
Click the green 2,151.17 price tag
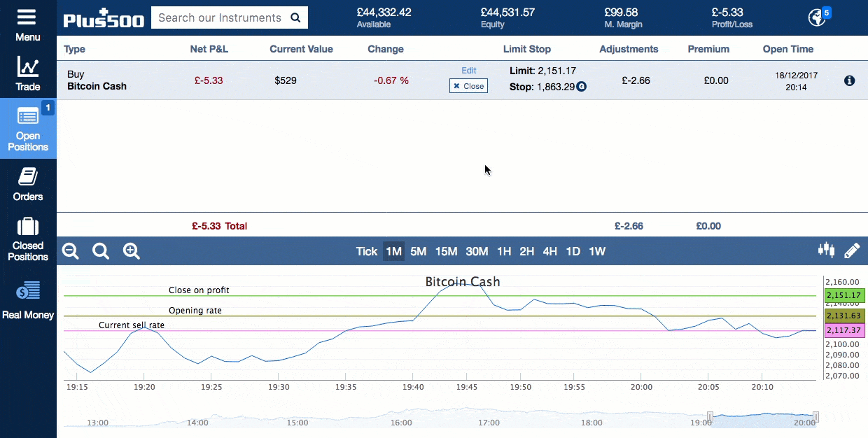click(843, 295)
